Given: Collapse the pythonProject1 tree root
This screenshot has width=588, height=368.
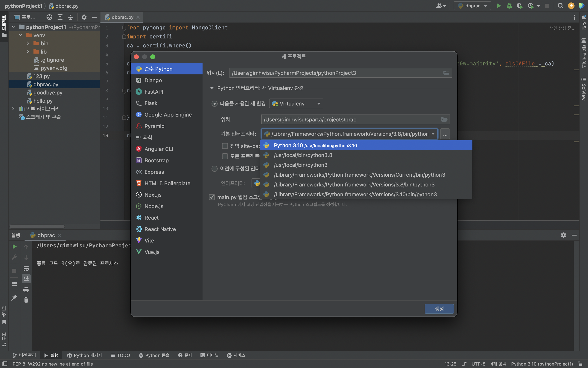Looking at the screenshot, I should coord(13,27).
